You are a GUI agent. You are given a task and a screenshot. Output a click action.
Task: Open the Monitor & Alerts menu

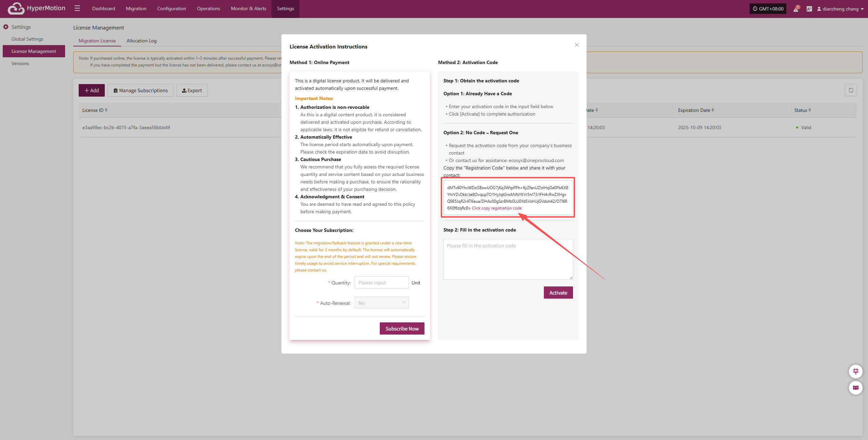click(249, 8)
